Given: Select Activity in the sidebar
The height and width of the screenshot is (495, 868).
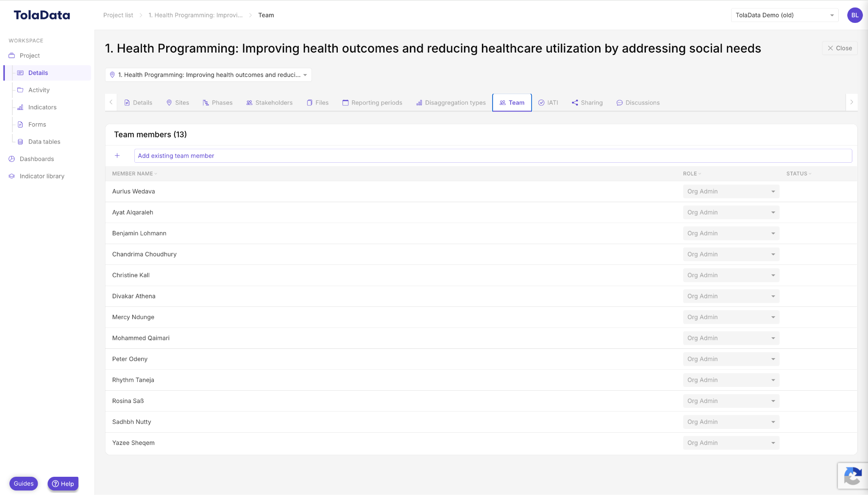Looking at the screenshot, I should 39,90.
